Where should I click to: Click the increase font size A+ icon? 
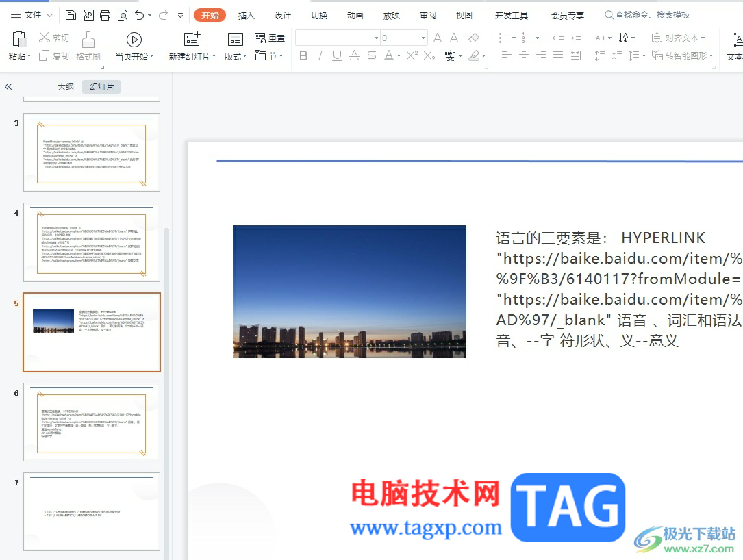tap(439, 38)
